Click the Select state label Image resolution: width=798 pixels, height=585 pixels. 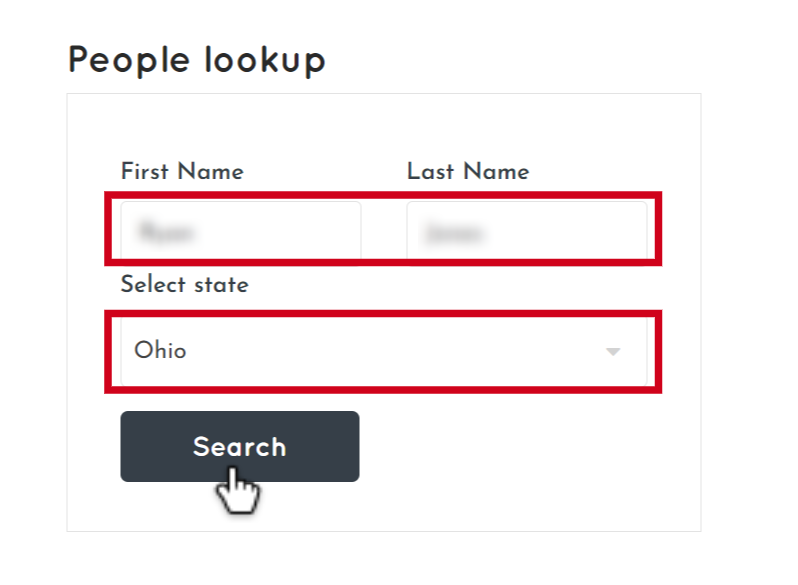[x=184, y=284]
